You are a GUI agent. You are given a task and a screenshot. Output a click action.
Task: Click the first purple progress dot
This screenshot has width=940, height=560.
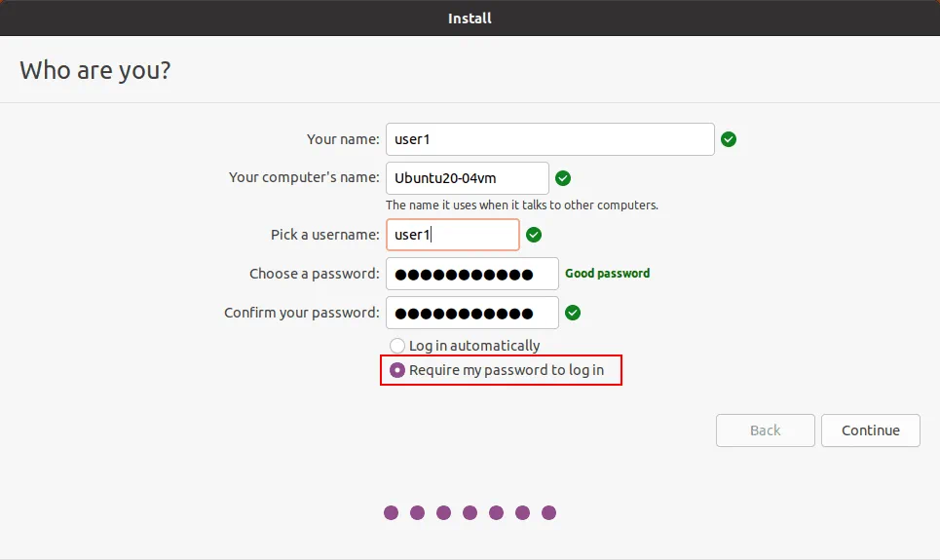[391, 512]
